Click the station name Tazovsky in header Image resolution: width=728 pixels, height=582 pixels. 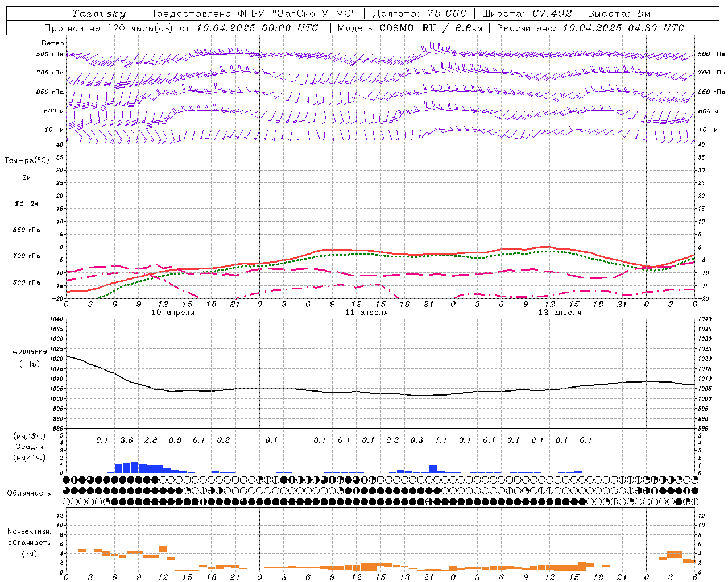click(99, 14)
